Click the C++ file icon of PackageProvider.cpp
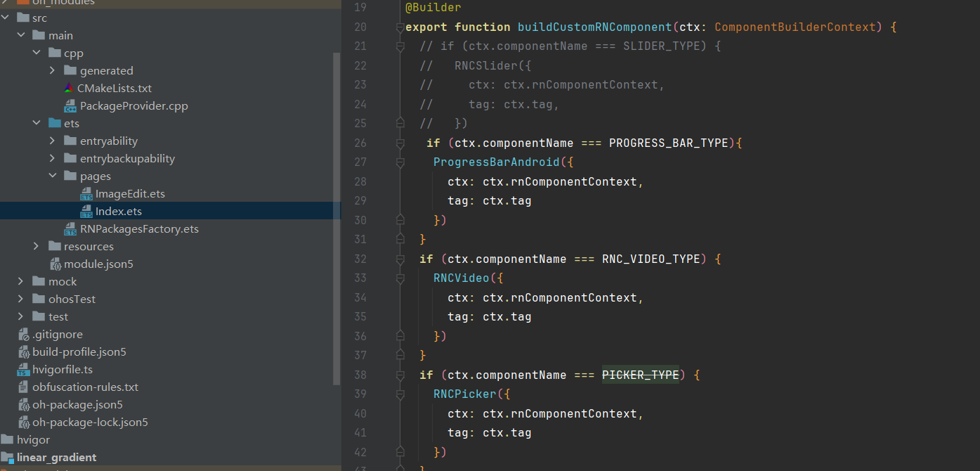The height and width of the screenshot is (471, 980). pos(70,106)
